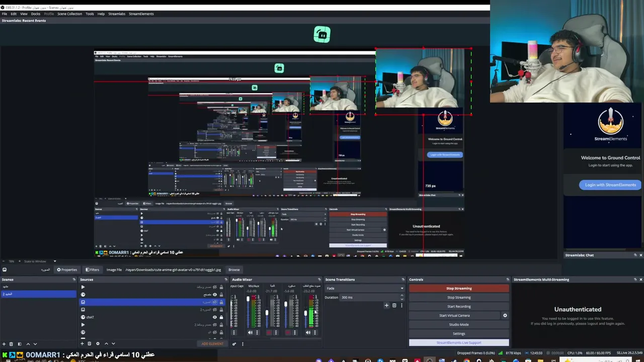Float the Streamlabs: Chat dock

635,255
